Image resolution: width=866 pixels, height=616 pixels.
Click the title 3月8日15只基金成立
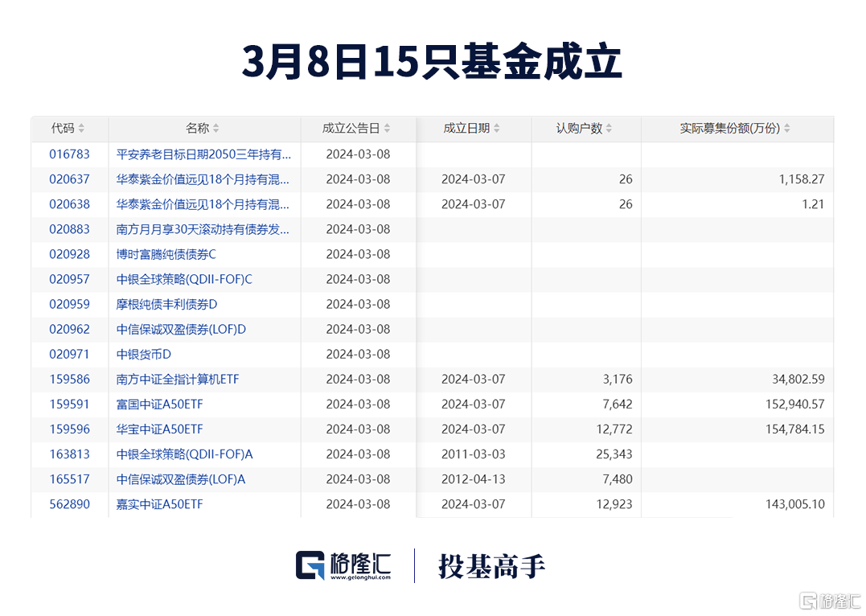click(433, 61)
